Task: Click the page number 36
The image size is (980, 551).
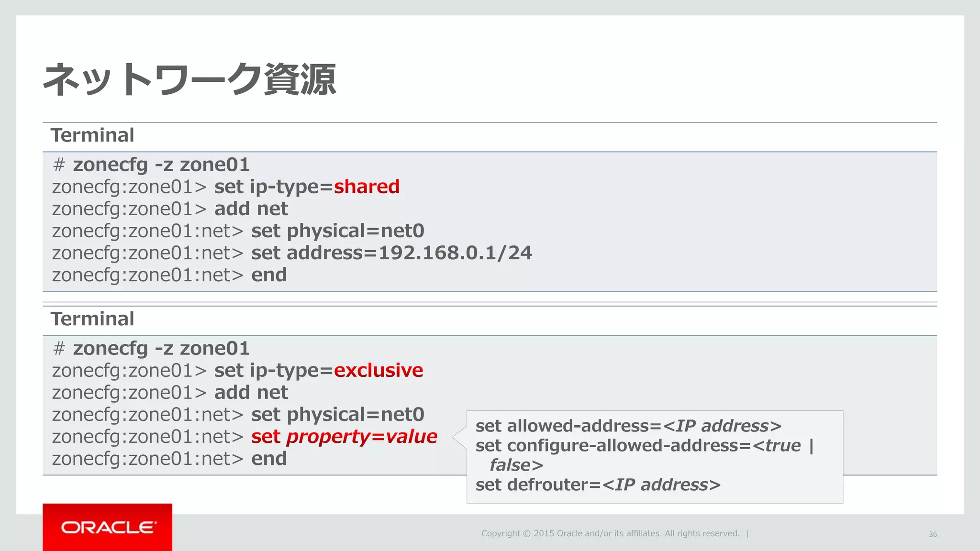Action: coord(933,534)
